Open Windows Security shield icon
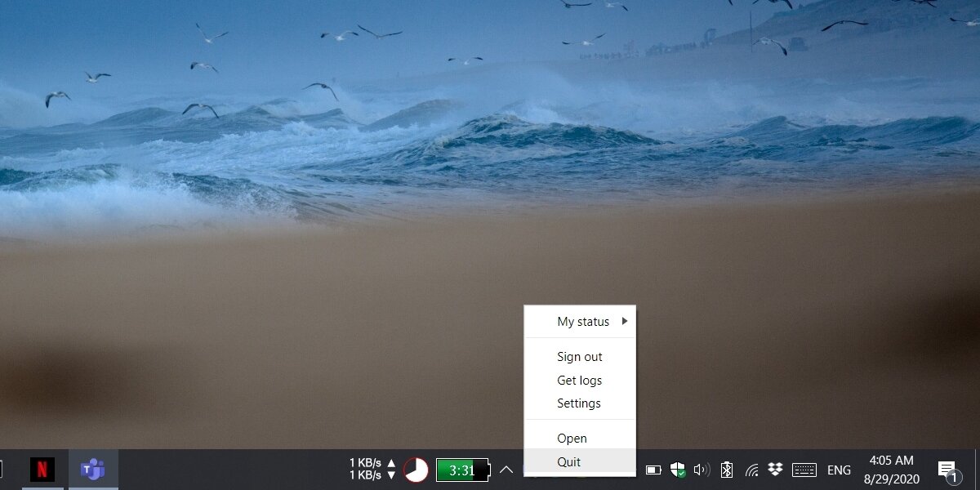Viewport: 980px width, 490px height. click(x=677, y=470)
